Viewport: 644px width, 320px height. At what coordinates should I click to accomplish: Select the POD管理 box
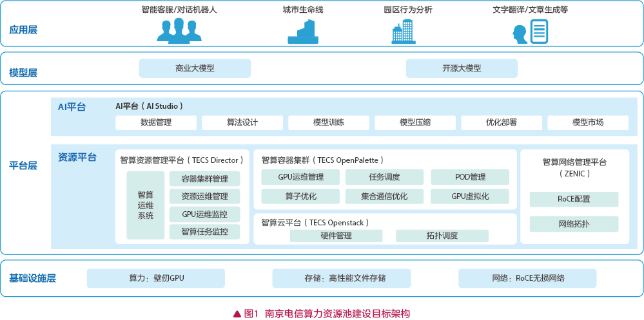470,177
